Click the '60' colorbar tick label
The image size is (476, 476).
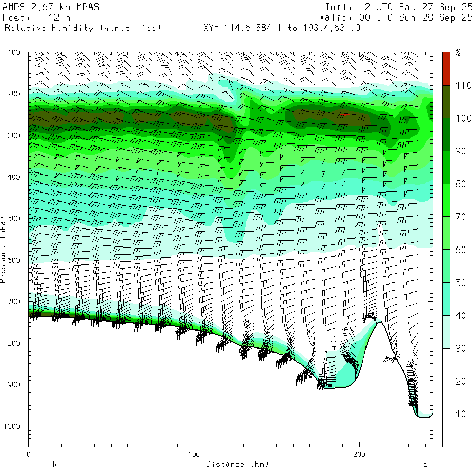(x=461, y=250)
